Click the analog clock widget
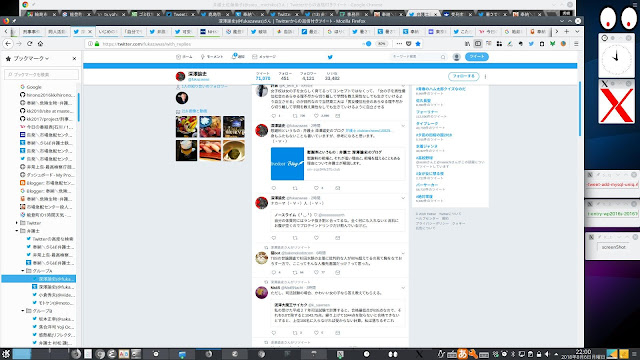Viewport: 640px width, 360px height. coord(616,58)
